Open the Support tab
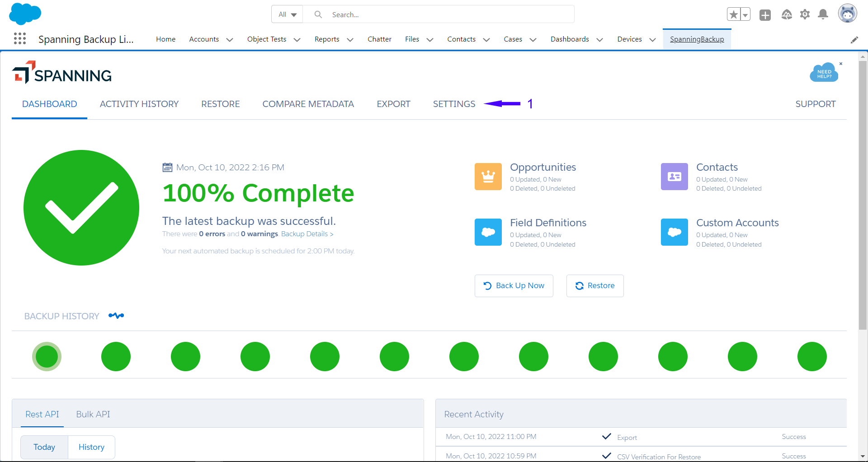 tap(816, 104)
